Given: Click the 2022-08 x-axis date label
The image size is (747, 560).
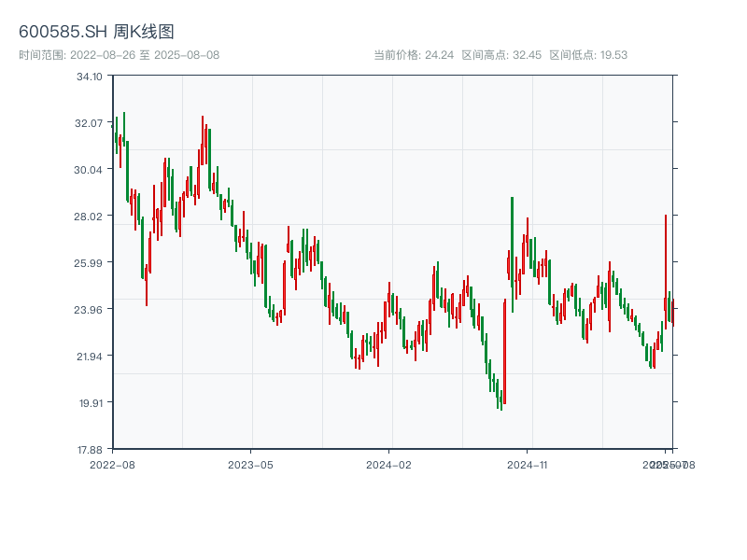Looking at the screenshot, I should tap(112, 464).
